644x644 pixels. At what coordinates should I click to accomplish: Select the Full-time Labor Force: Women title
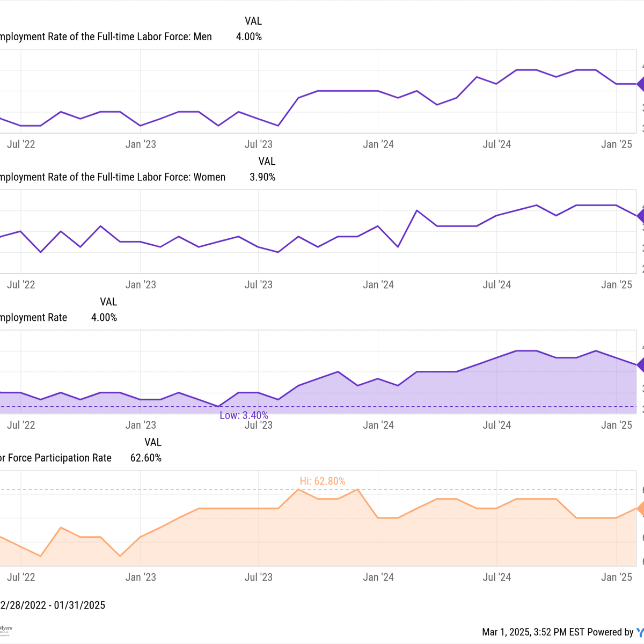click(112, 177)
